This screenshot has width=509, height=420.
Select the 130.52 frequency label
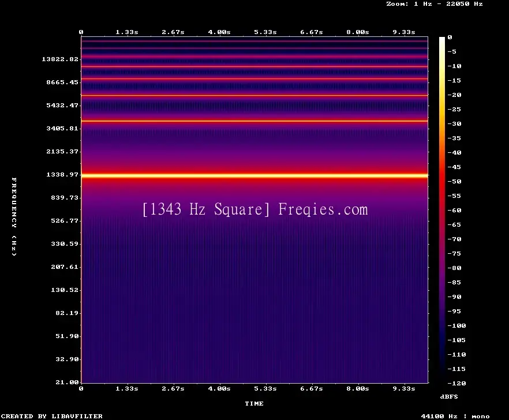pyautogui.click(x=65, y=290)
